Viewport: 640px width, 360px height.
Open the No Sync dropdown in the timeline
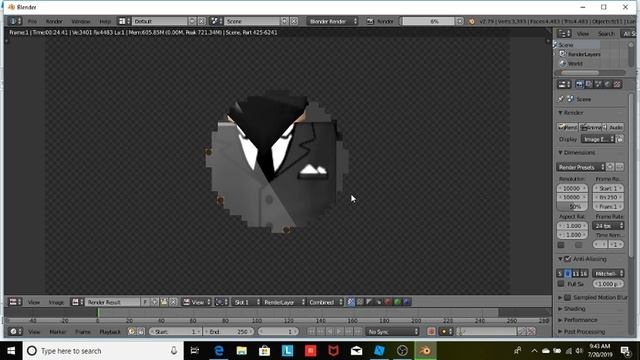pyautogui.click(x=393, y=332)
